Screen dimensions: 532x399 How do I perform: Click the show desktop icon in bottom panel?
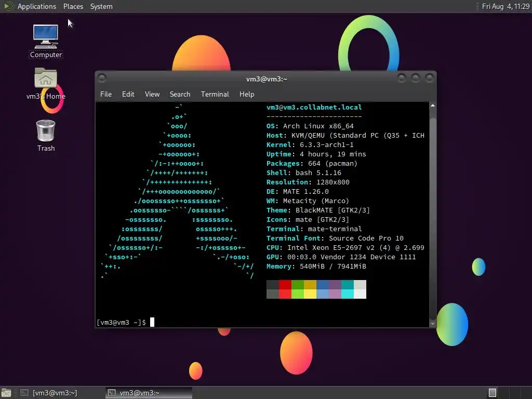6,393
